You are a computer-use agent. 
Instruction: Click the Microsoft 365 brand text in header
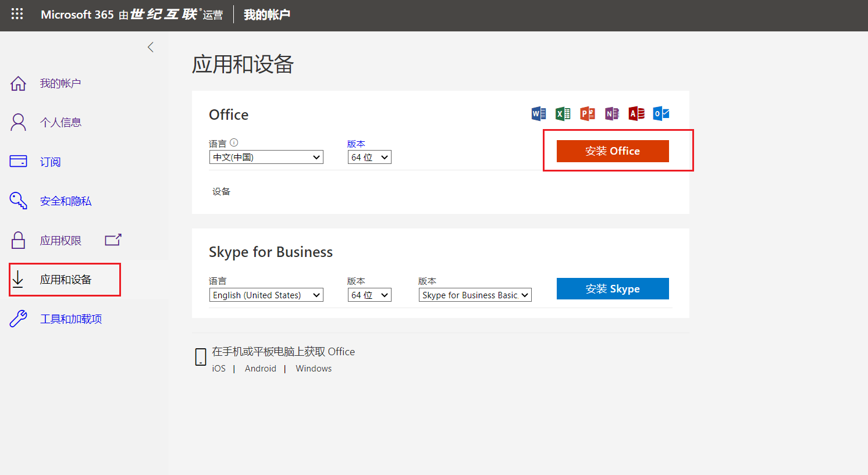click(x=77, y=15)
